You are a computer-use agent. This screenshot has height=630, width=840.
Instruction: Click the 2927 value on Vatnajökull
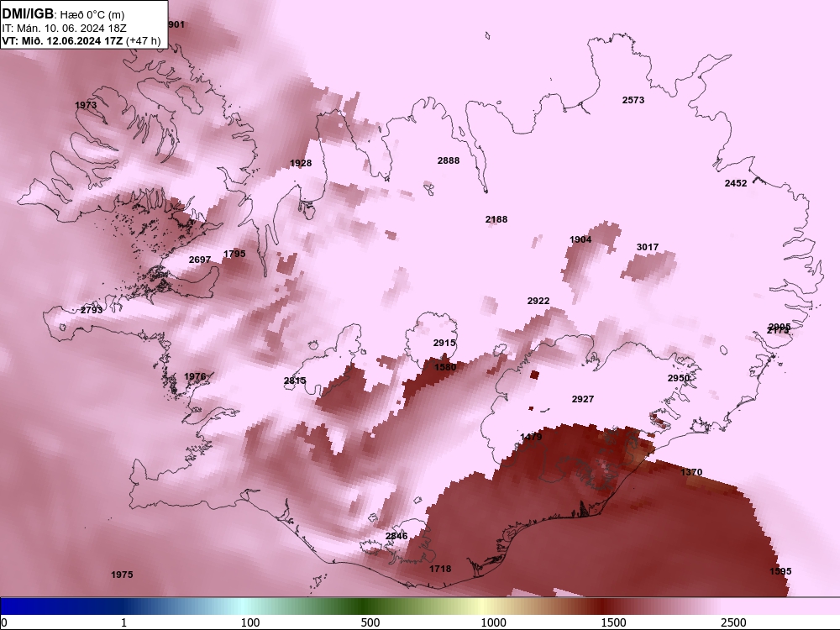(583, 399)
